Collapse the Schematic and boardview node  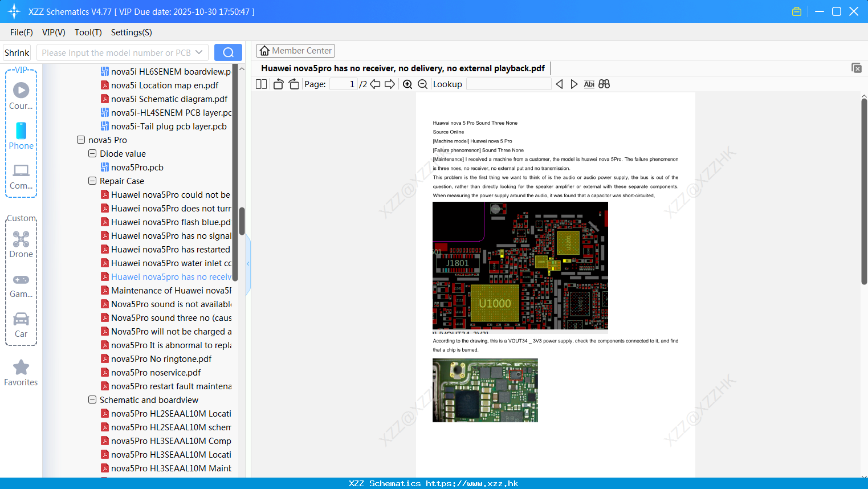point(92,400)
